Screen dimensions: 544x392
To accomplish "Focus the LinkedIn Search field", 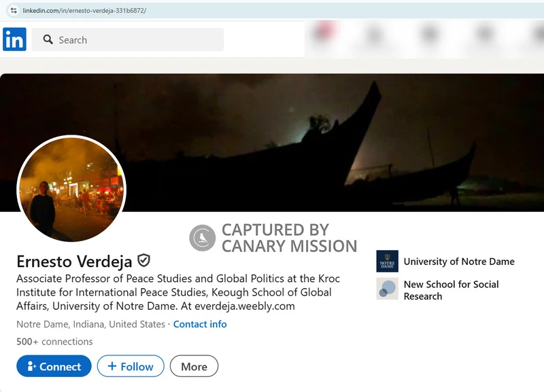I will pyautogui.click(x=128, y=39).
